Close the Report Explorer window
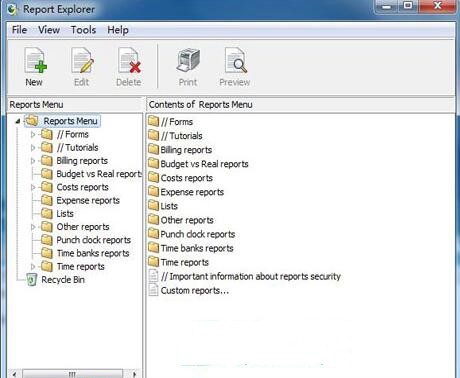This screenshot has height=378, width=460. pos(437,6)
